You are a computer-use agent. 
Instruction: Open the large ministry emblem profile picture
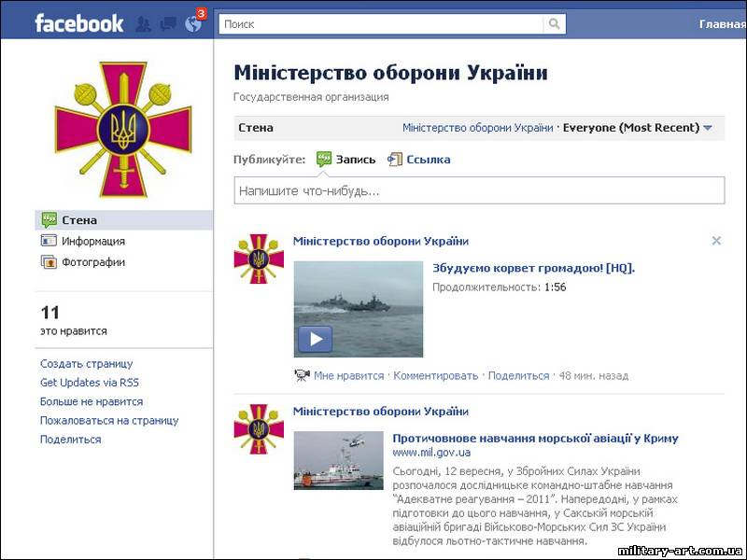123,129
